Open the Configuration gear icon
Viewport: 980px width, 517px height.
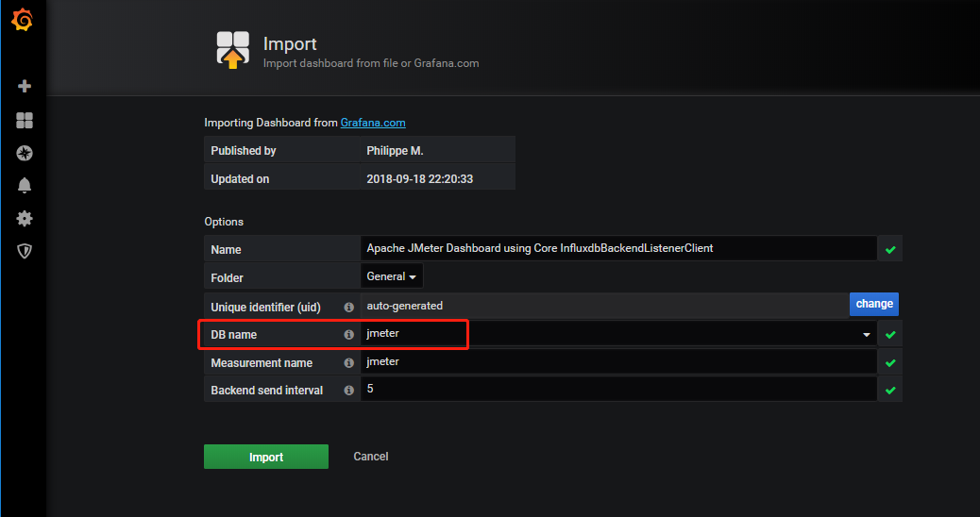pyautogui.click(x=25, y=219)
